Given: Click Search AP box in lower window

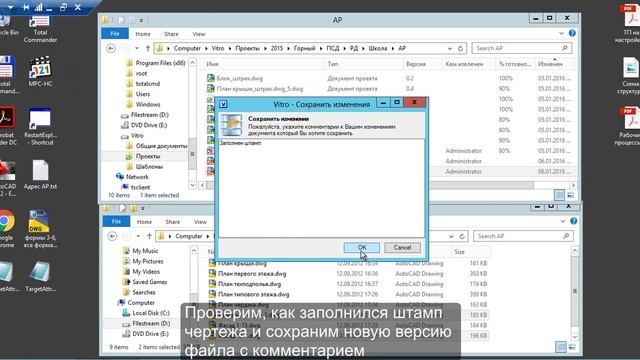Looking at the screenshot, I should [523, 236].
